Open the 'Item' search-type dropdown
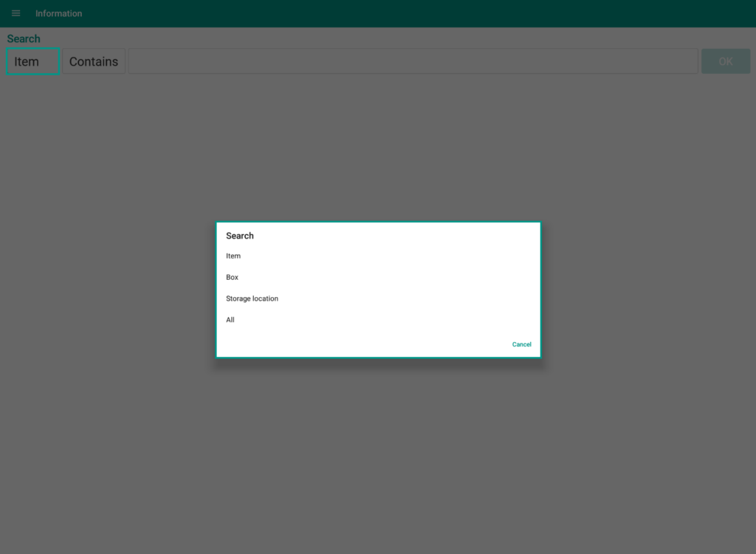The height and width of the screenshot is (554, 756). pyautogui.click(x=32, y=61)
